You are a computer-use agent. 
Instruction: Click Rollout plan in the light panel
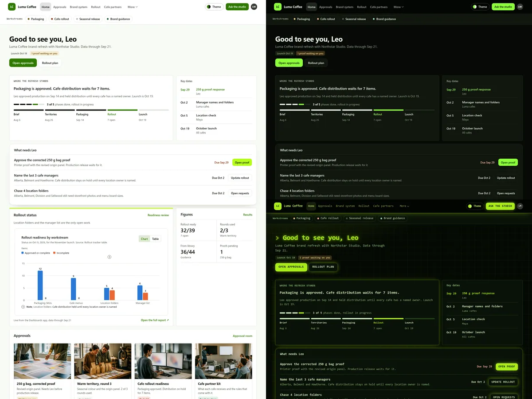tap(50, 63)
